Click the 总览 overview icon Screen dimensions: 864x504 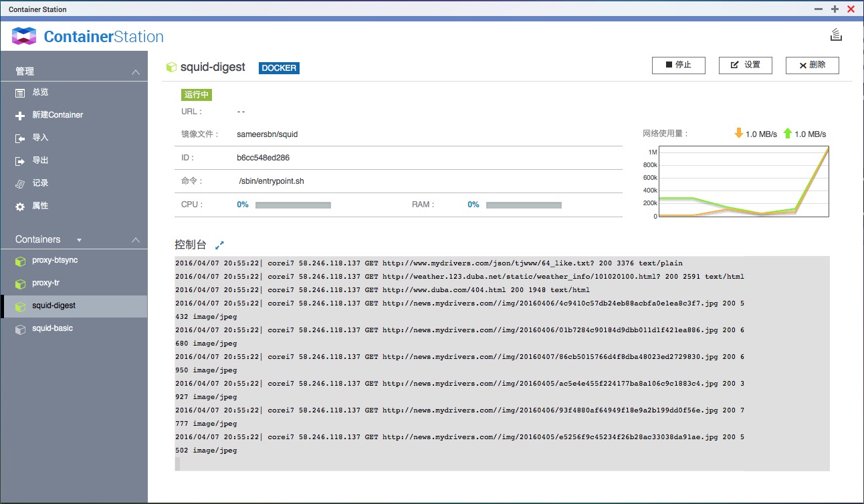20,93
